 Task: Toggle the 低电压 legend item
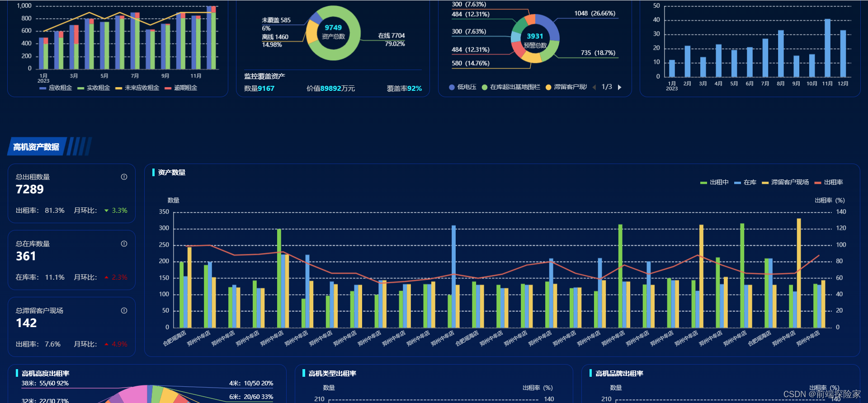[x=462, y=87]
